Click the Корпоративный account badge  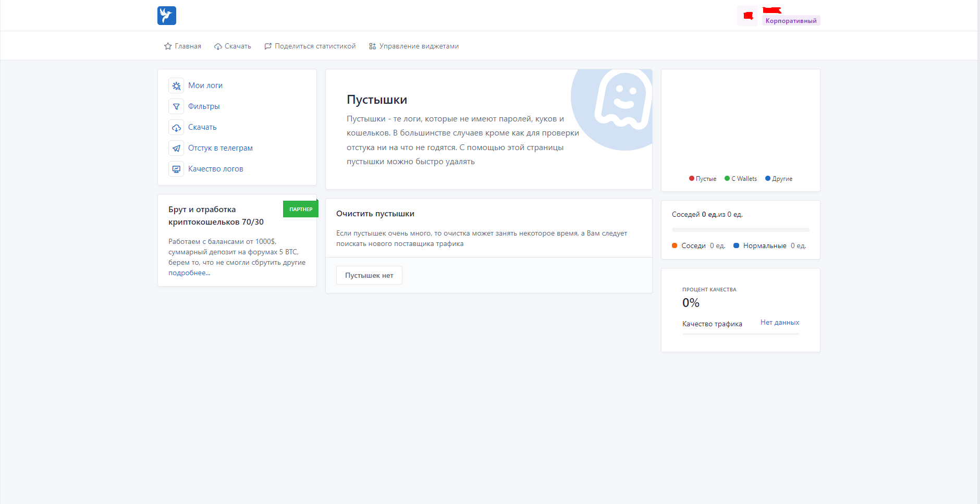791,21
